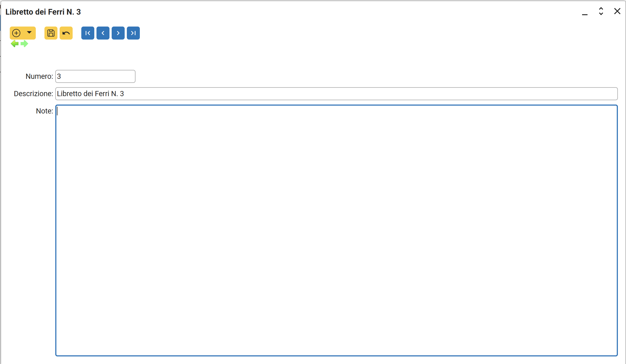Undo changes with the curved arrow icon

point(66,33)
